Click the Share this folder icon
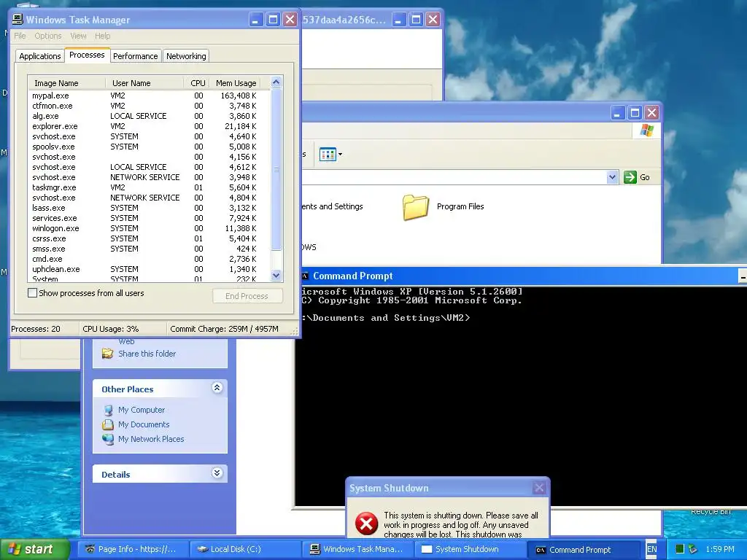Image resolution: width=747 pixels, height=560 pixels. (x=108, y=354)
